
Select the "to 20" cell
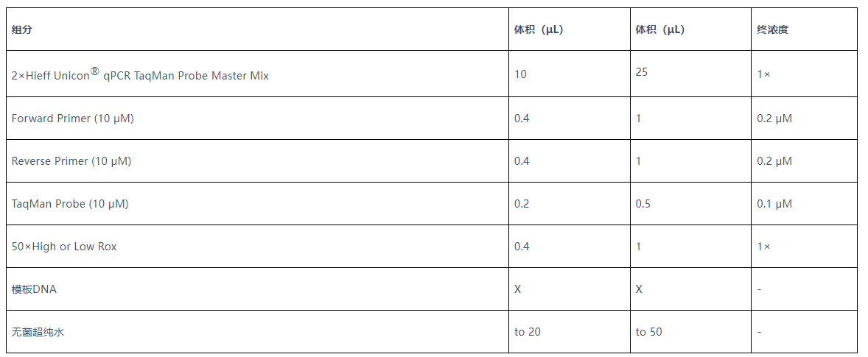pyautogui.click(x=528, y=332)
